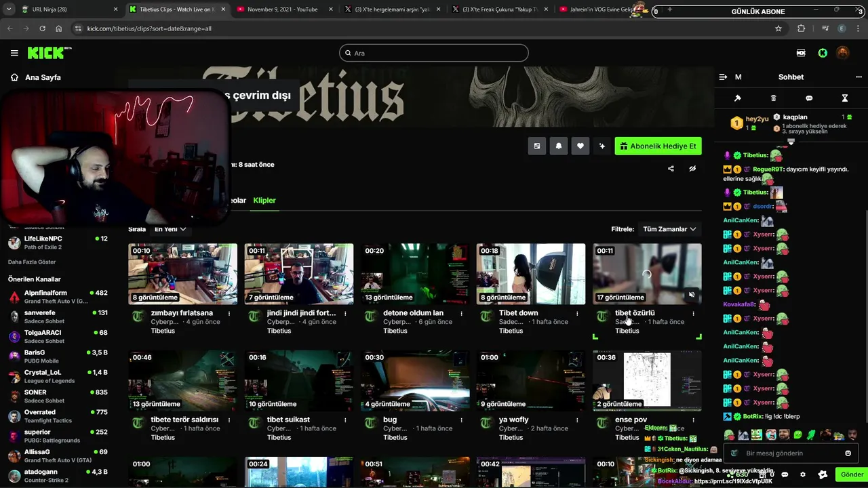Open the user profile avatar in top bar
868x488 pixels.
point(842,53)
